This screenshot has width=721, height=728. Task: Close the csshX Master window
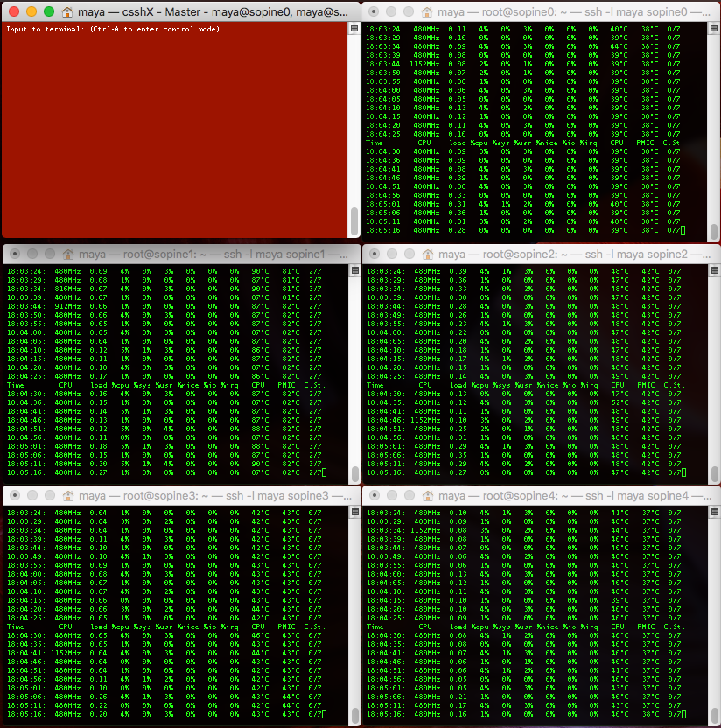[13, 12]
